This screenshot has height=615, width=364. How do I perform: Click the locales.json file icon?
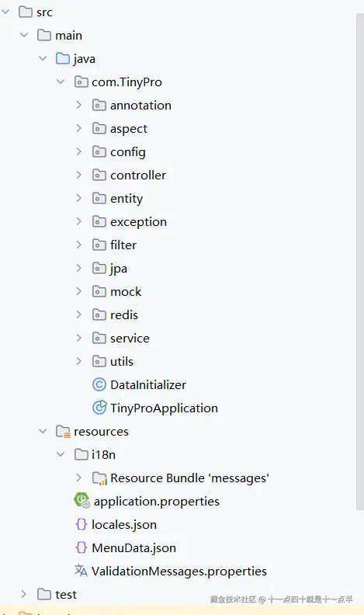[81, 524]
